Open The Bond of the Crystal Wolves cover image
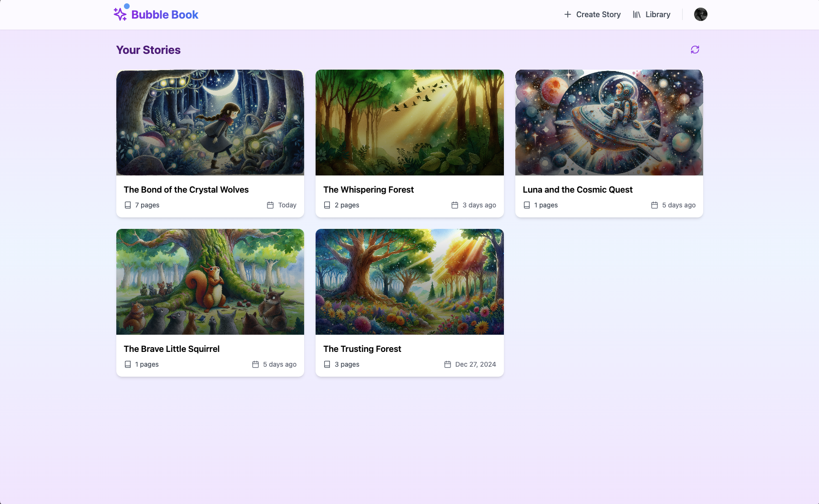 [x=210, y=123]
